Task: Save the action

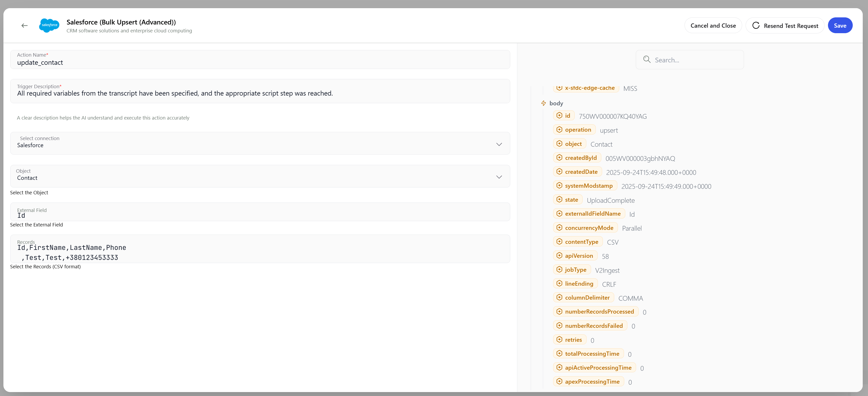Action: coord(840,26)
